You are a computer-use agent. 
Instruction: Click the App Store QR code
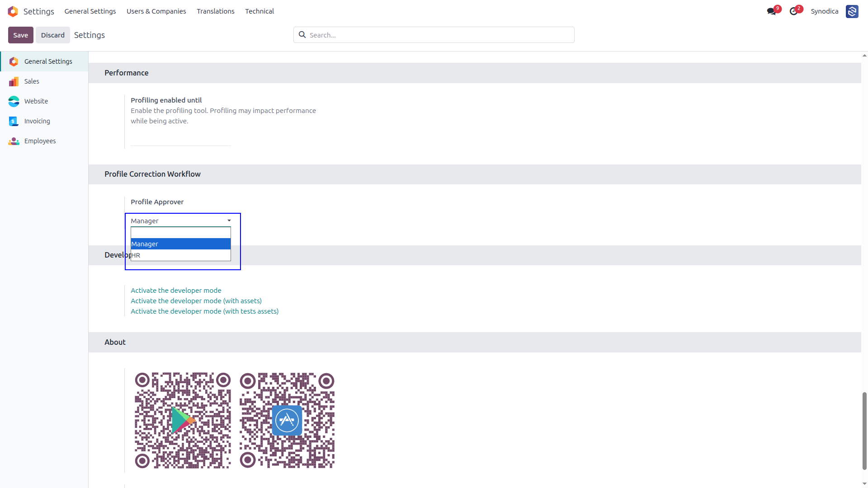[287, 420]
